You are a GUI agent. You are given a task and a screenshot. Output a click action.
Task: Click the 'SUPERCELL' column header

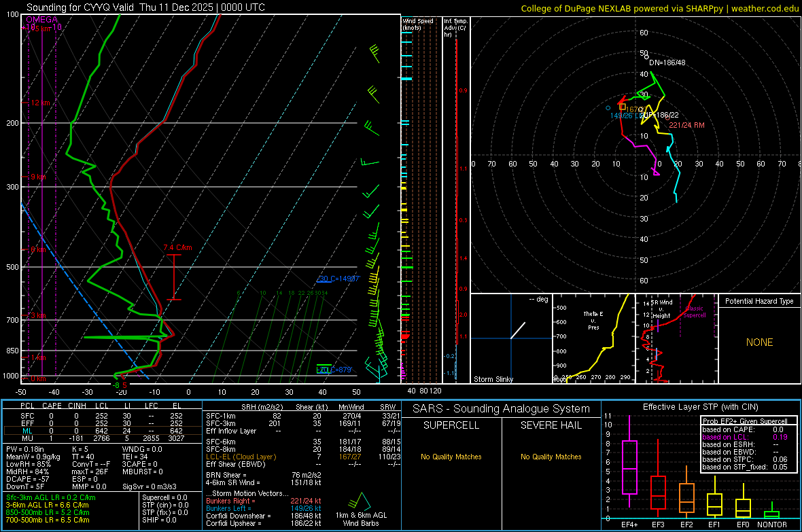(451, 425)
